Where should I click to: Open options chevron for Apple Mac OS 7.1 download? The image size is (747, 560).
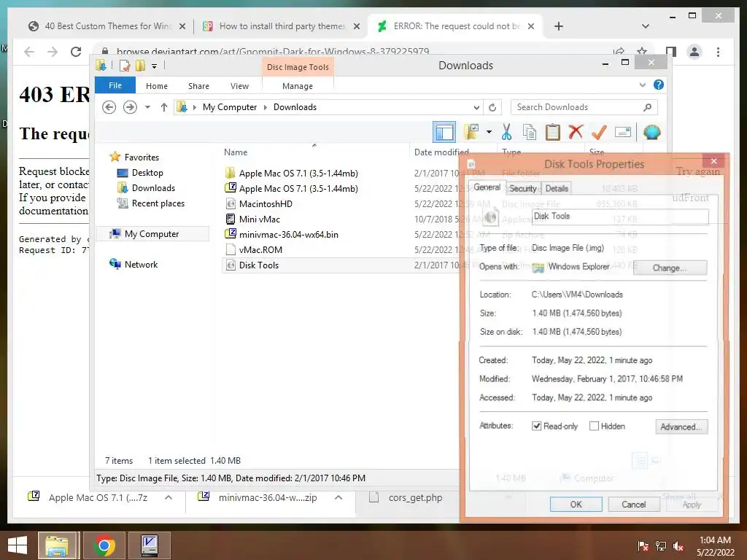pyautogui.click(x=169, y=497)
